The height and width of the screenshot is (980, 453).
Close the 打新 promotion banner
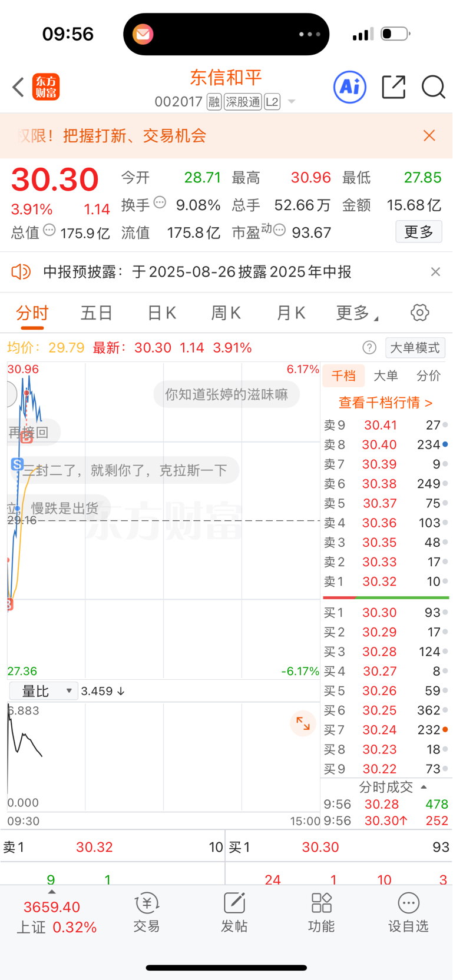[429, 135]
